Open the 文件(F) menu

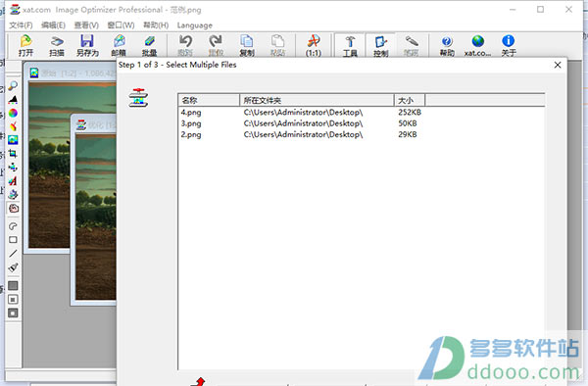coord(21,25)
